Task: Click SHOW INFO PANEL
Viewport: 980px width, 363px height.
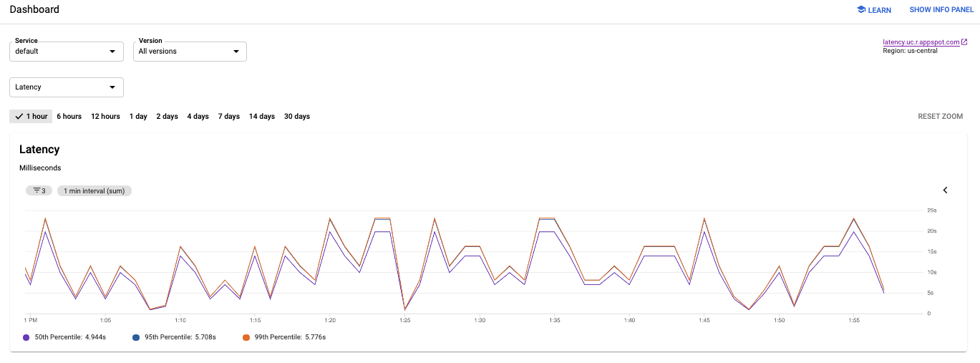Action: pyautogui.click(x=941, y=10)
